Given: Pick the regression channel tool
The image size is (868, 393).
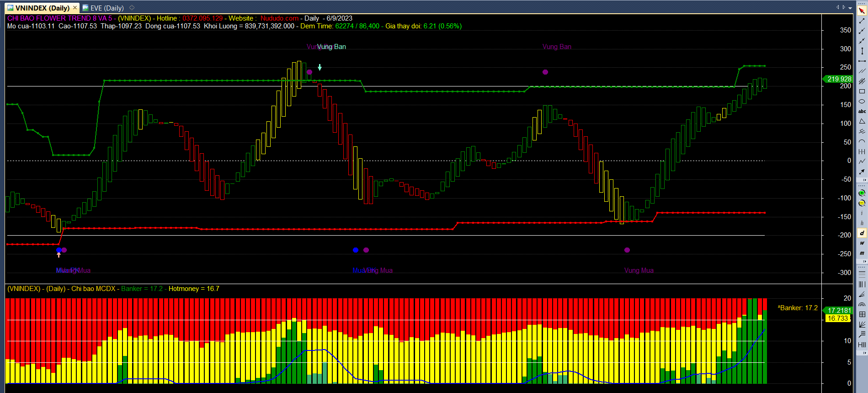Looking at the screenshot, I should [x=862, y=81].
